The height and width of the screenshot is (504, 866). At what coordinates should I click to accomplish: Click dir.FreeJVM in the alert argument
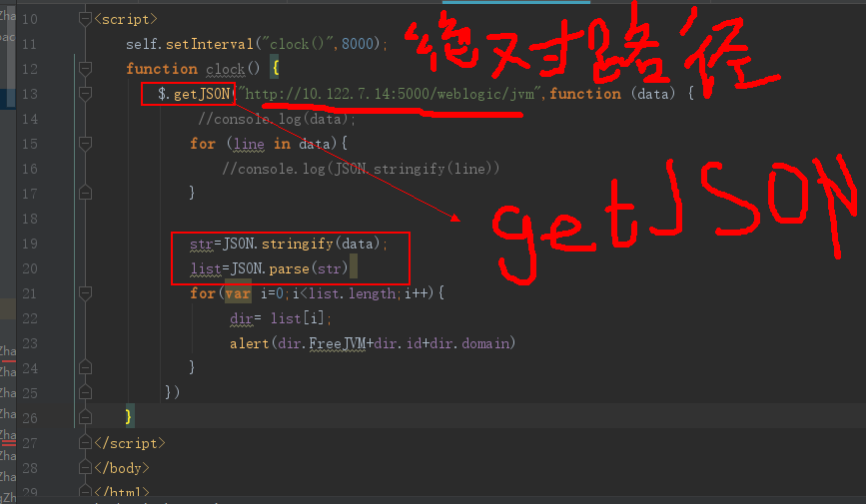(x=322, y=344)
